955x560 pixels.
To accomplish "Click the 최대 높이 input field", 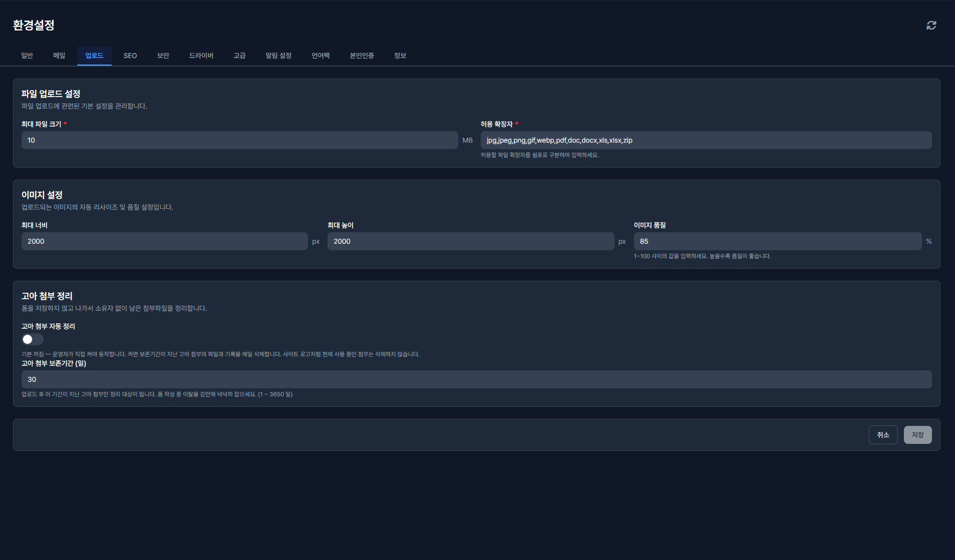I will 471,241.
